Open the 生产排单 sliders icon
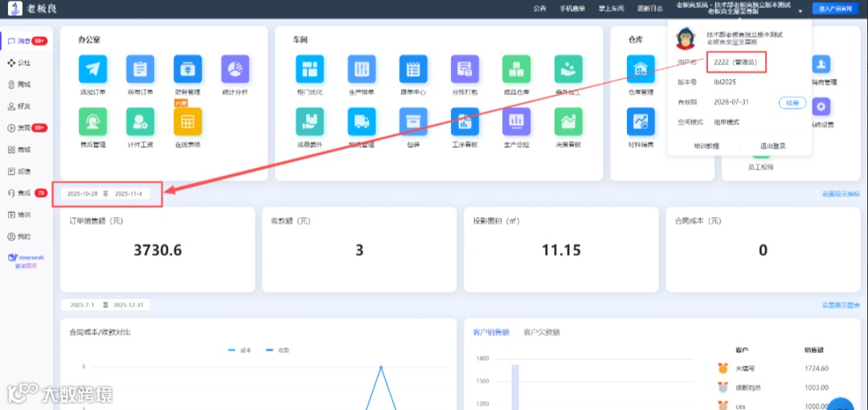This screenshot has width=868, height=410. pos(362,69)
